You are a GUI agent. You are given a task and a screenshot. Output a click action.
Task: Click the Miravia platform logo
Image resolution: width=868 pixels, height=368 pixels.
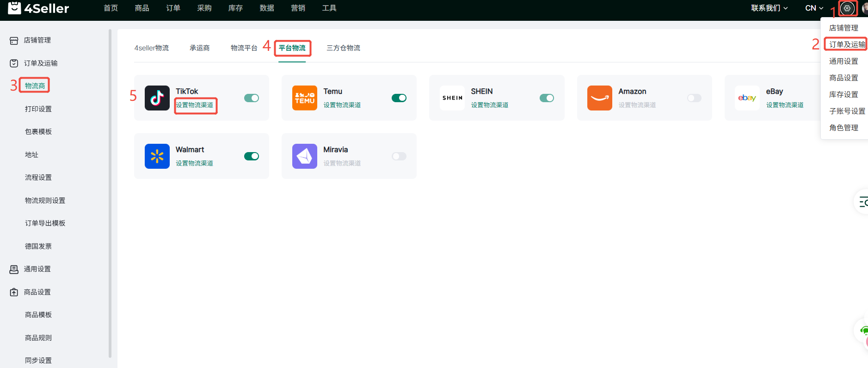[305, 156]
